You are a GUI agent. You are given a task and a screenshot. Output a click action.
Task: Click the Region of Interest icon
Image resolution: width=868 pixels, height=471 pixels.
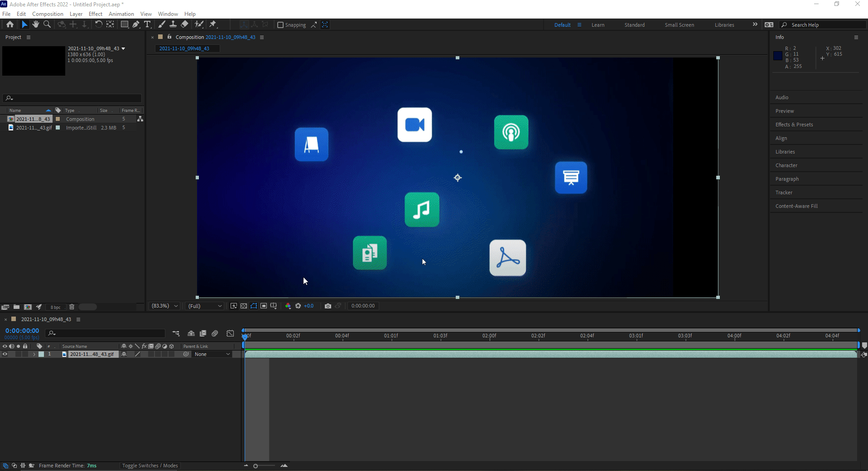(264, 306)
